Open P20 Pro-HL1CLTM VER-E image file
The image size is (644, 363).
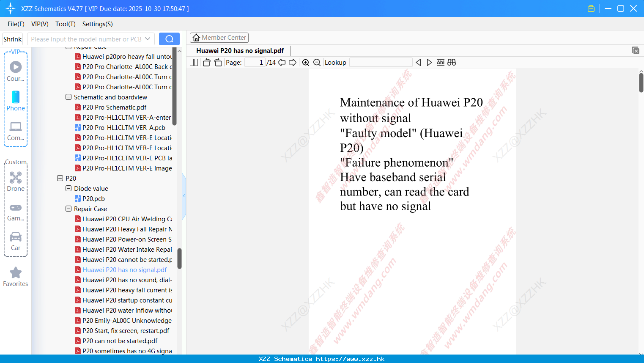click(x=123, y=168)
